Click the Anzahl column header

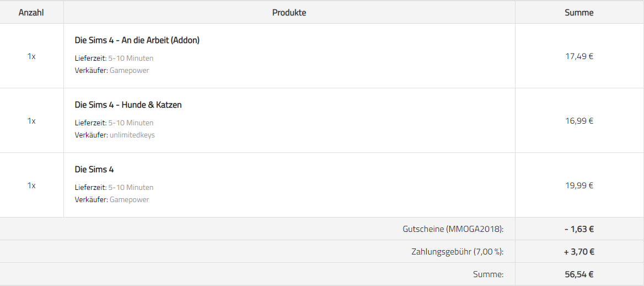click(31, 13)
